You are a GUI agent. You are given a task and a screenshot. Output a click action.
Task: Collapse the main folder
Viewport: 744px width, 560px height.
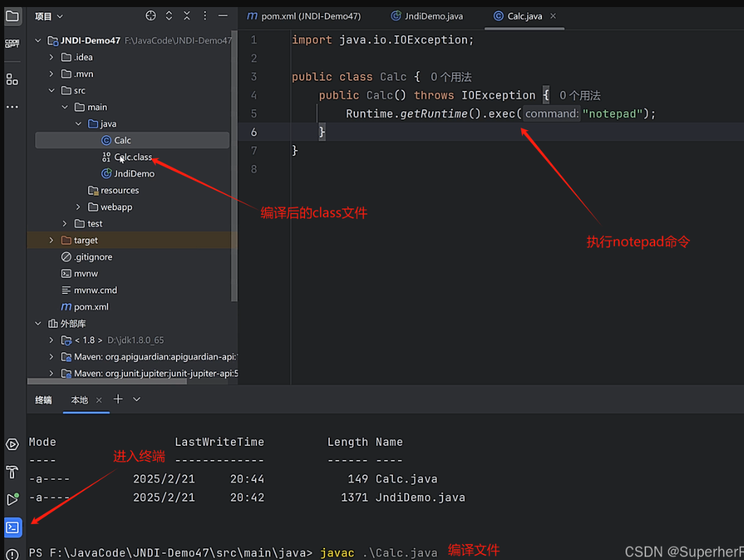point(65,107)
